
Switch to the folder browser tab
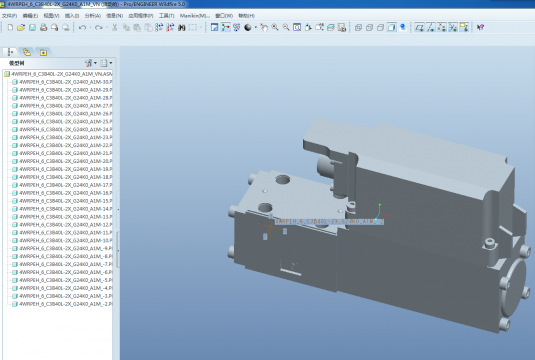pos(27,52)
